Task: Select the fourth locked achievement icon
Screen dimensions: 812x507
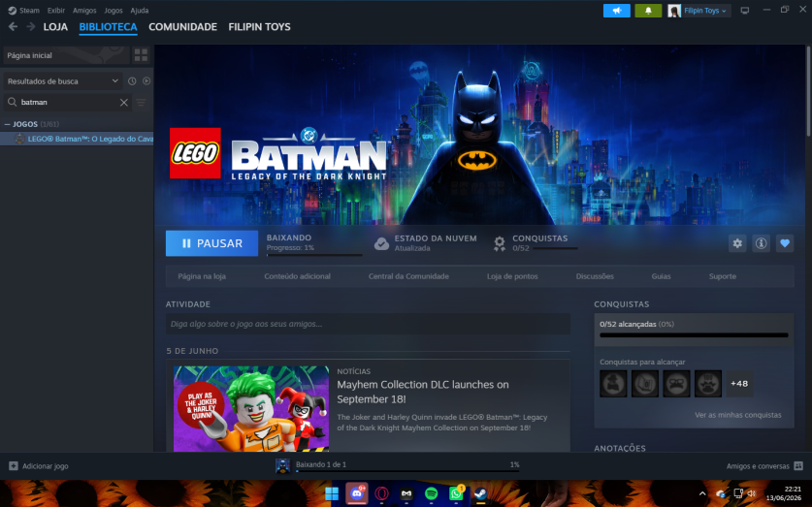Action: 708,384
